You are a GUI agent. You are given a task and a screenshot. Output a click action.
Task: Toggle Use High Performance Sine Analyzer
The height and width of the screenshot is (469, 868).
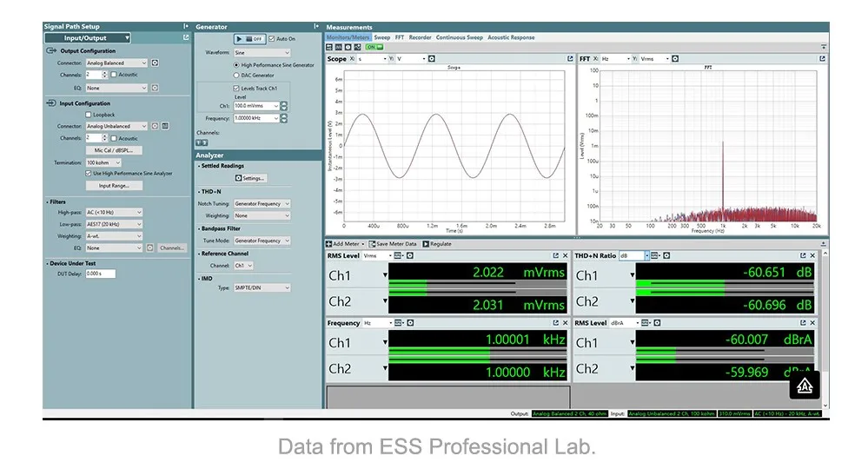click(x=88, y=173)
